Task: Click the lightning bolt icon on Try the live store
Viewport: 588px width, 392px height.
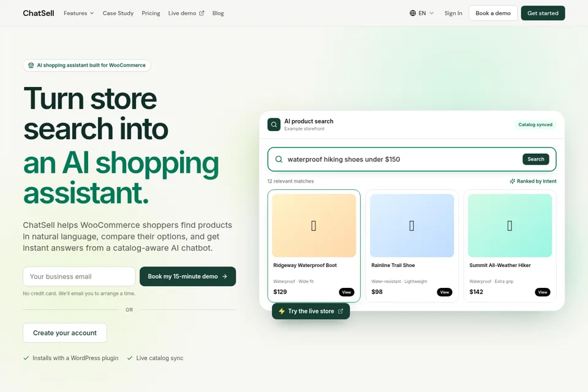Action: [282, 311]
